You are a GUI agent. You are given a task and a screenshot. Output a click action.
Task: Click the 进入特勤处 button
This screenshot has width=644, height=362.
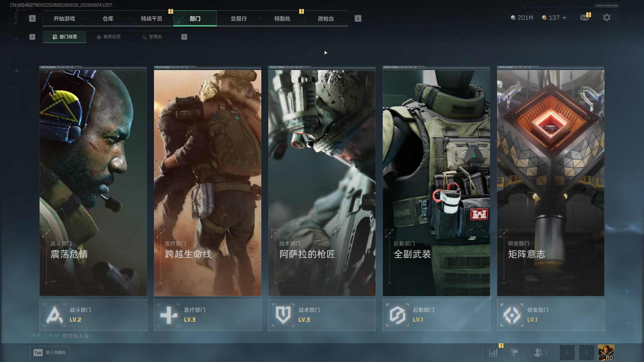coord(49,353)
